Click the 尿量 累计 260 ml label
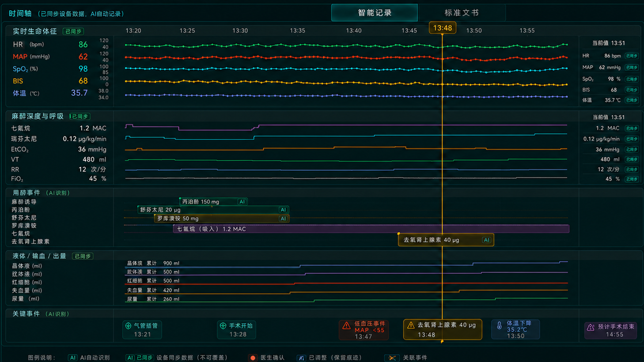644x362 pixels. pyautogui.click(x=153, y=299)
